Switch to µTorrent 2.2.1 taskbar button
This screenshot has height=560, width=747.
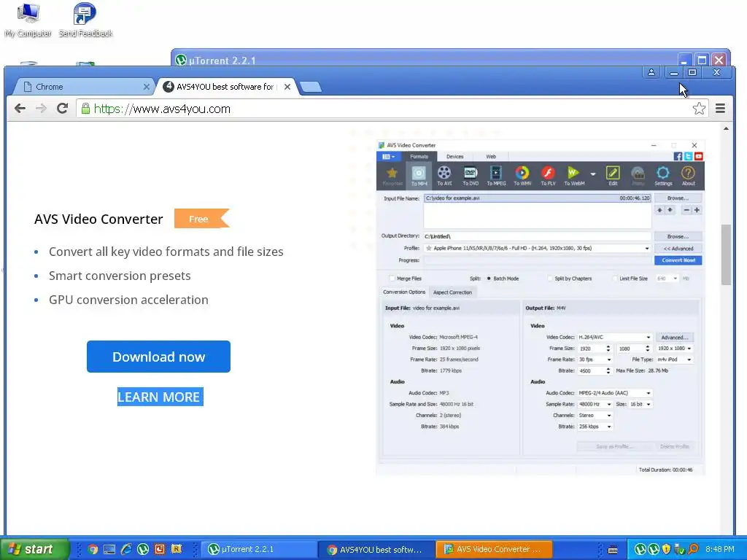pyautogui.click(x=259, y=549)
